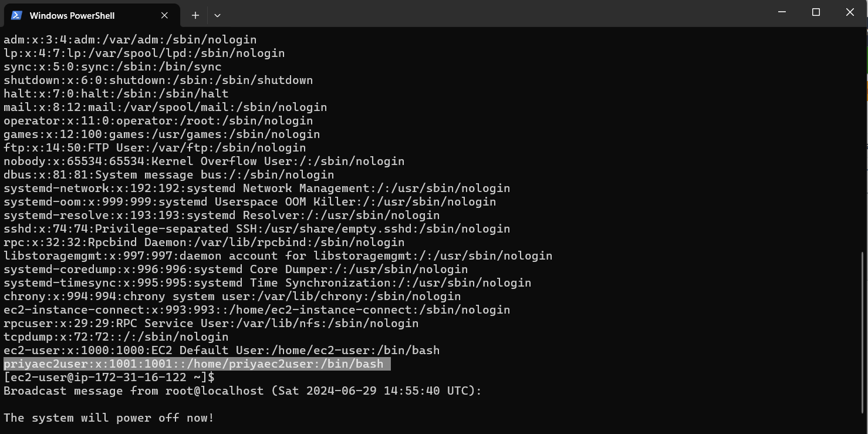Close the terminal window
Image resolution: width=868 pixels, height=434 pixels.
(850, 12)
